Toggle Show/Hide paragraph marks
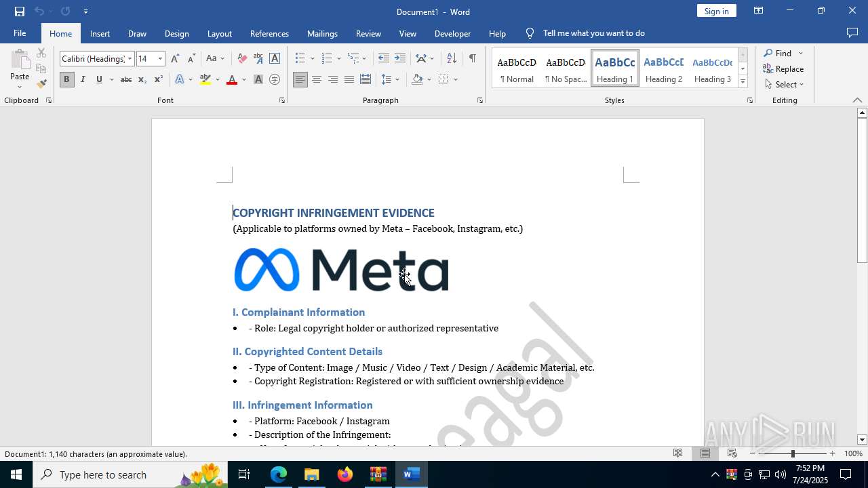This screenshot has width=868, height=488. (472, 59)
